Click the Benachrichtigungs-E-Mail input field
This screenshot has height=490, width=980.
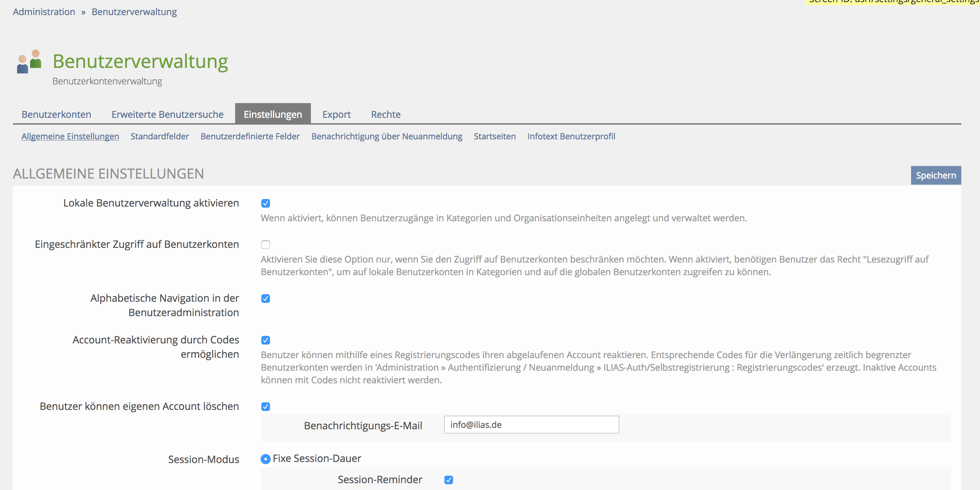531,425
